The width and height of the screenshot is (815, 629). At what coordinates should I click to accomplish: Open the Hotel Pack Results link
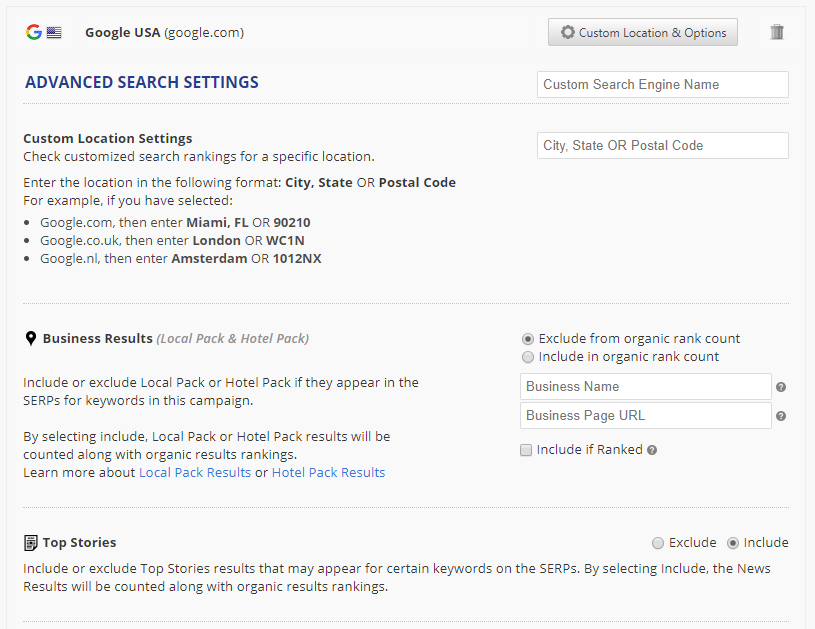pos(328,472)
